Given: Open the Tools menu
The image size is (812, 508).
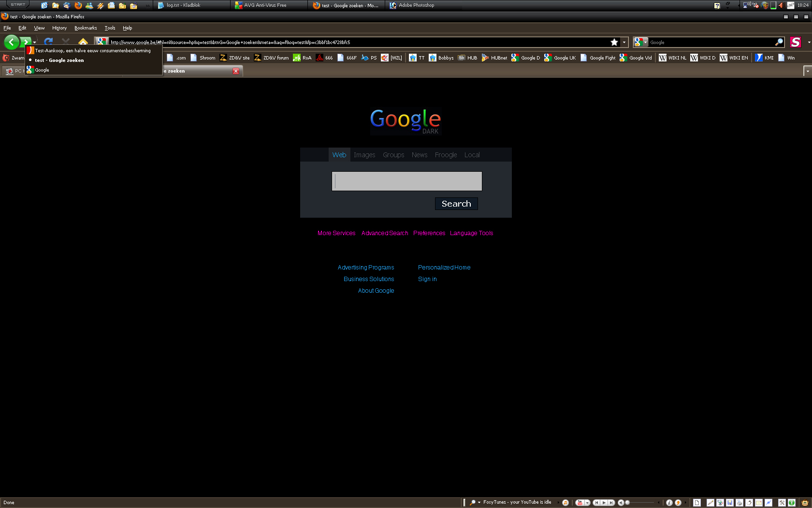Looking at the screenshot, I should pyautogui.click(x=110, y=28).
